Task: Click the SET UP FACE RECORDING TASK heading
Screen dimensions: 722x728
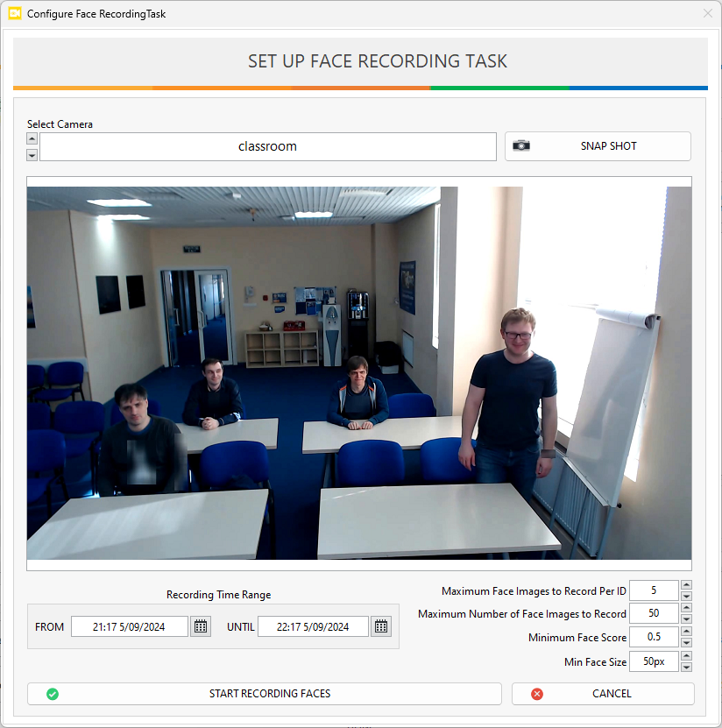Action: pos(378,61)
